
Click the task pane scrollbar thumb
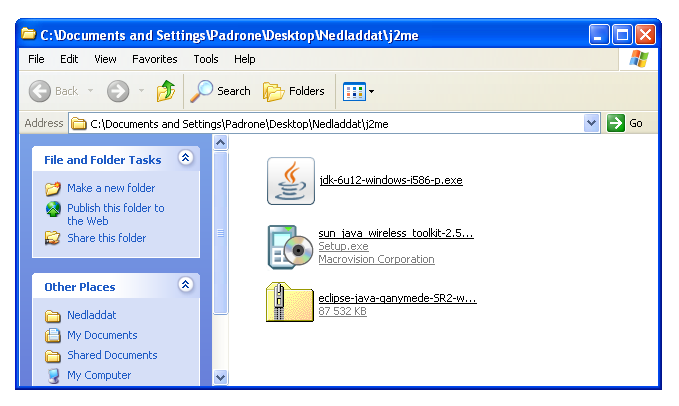click(x=220, y=233)
